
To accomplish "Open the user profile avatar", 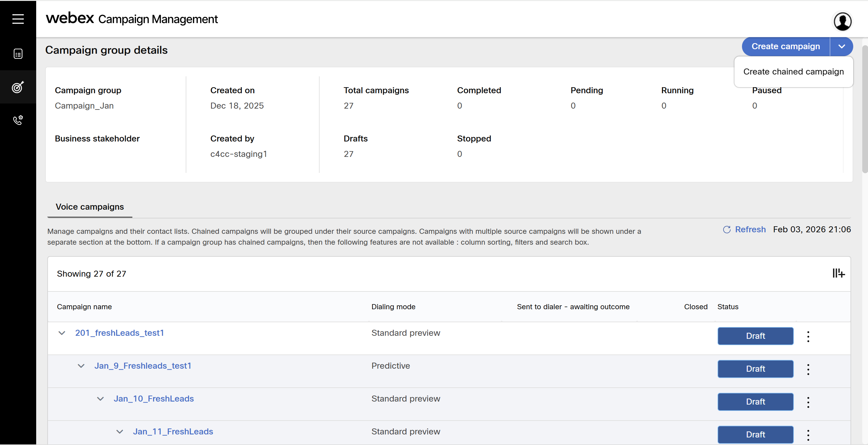I will 842,22.
